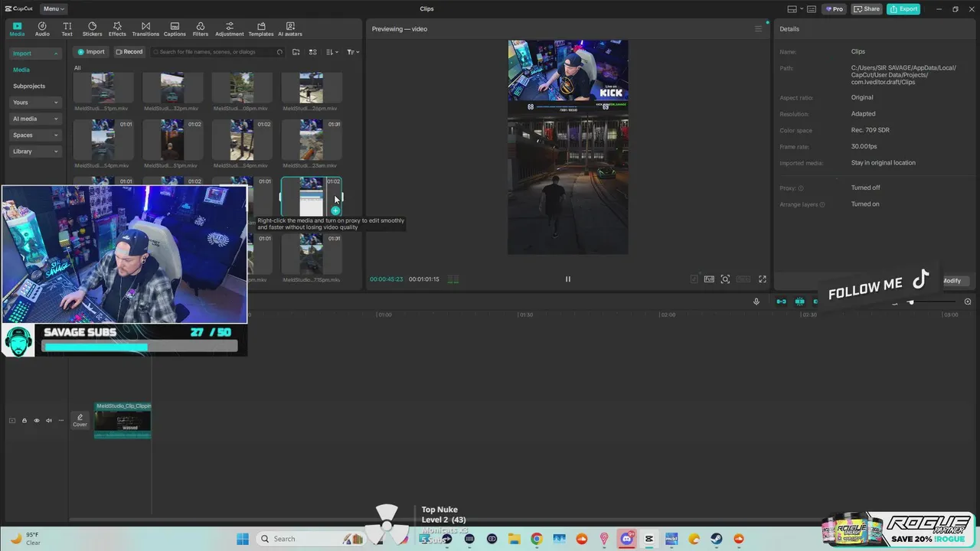Expand the Library section
980x551 pixels.
point(35,152)
